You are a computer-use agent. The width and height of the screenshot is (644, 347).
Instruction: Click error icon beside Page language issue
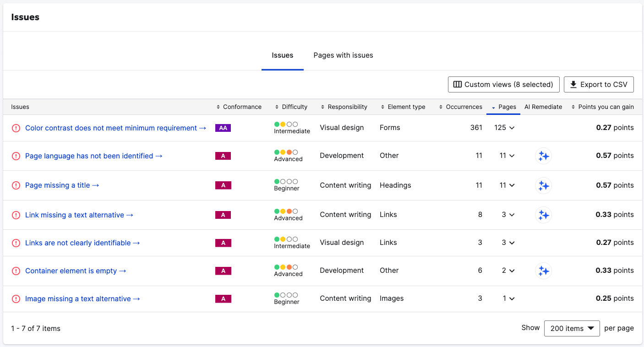point(16,156)
